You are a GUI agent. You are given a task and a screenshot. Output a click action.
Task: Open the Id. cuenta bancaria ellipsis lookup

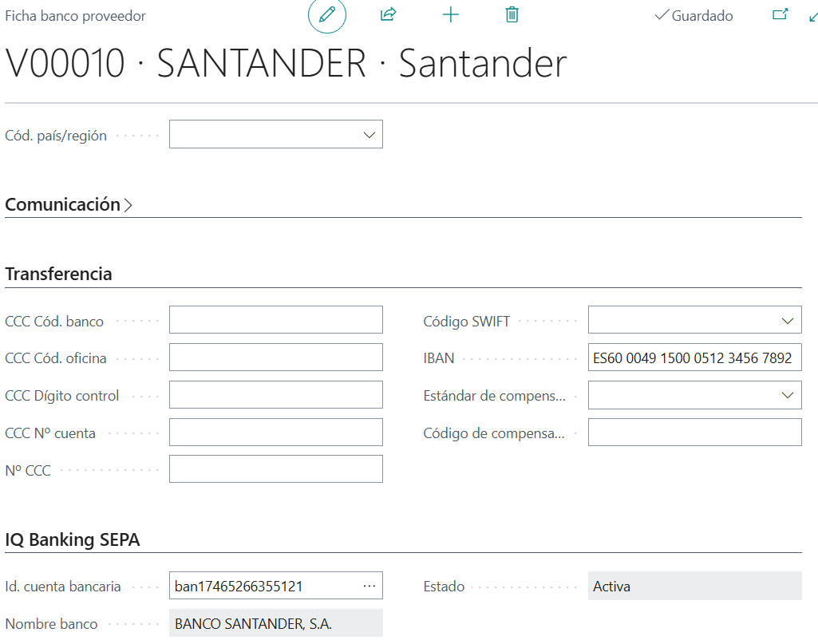pyautogui.click(x=369, y=585)
